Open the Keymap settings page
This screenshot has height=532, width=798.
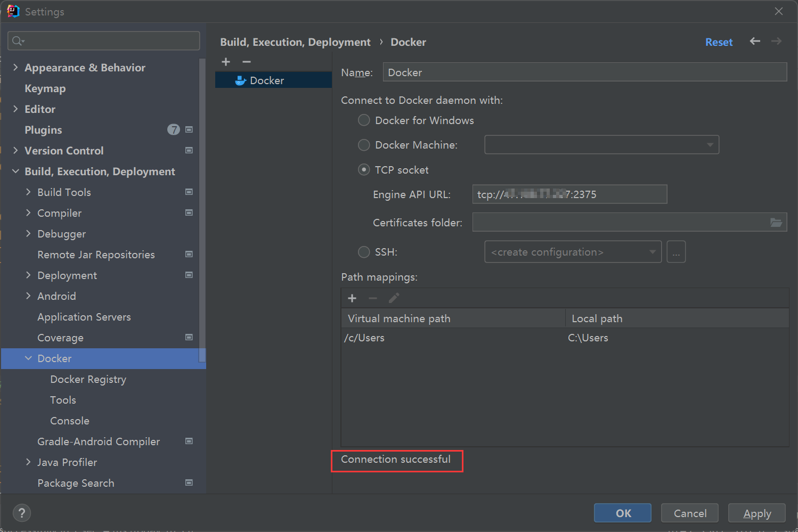(45, 88)
